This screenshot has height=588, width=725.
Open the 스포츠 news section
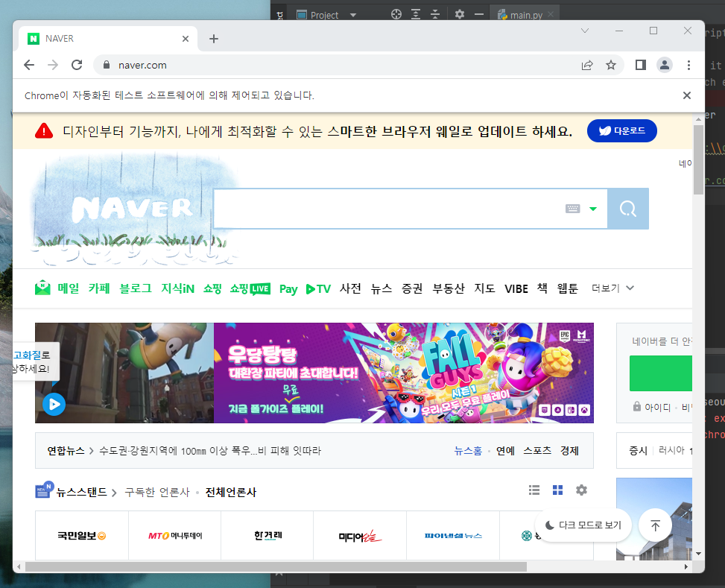(x=537, y=451)
